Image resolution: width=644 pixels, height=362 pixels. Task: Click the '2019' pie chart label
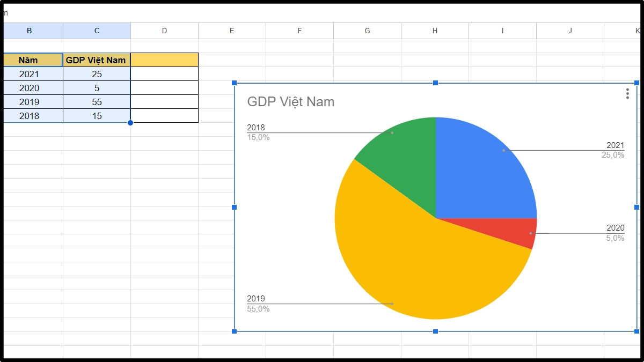(256, 299)
